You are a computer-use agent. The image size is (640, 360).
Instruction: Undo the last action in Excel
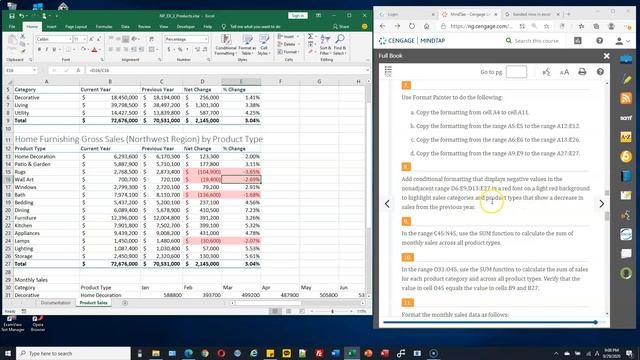point(21,16)
